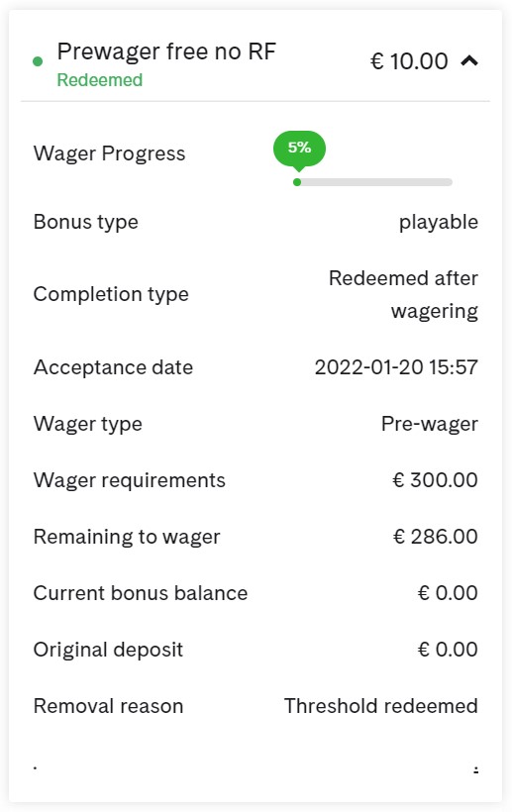The image size is (512, 812).
Task: Click the Completion type label
Action: point(111,295)
